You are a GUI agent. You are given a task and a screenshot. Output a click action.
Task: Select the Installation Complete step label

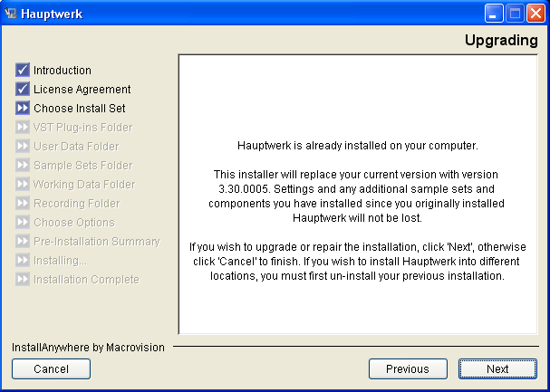coord(86,279)
